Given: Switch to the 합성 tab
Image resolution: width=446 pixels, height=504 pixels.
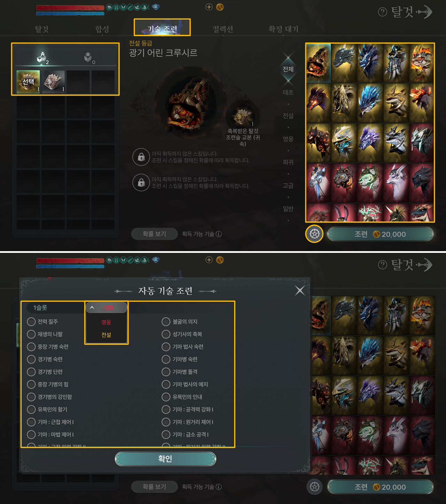Looking at the screenshot, I should pos(102,29).
